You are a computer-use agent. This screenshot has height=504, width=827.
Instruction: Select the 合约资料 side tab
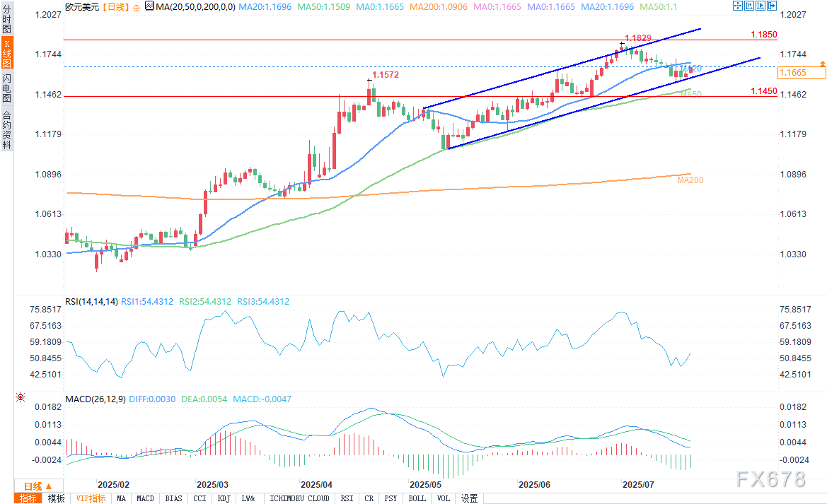tap(6, 129)
